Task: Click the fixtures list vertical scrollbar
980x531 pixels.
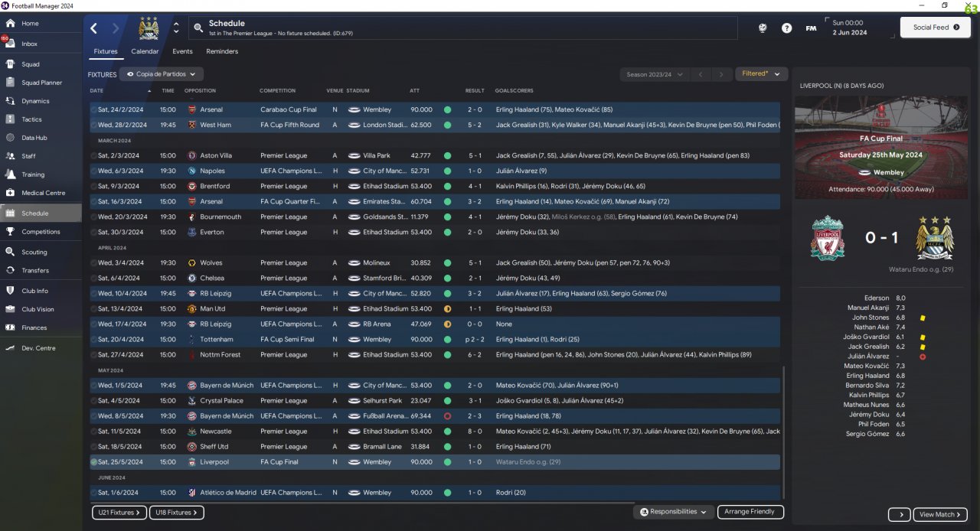Action: coord(783,432)
